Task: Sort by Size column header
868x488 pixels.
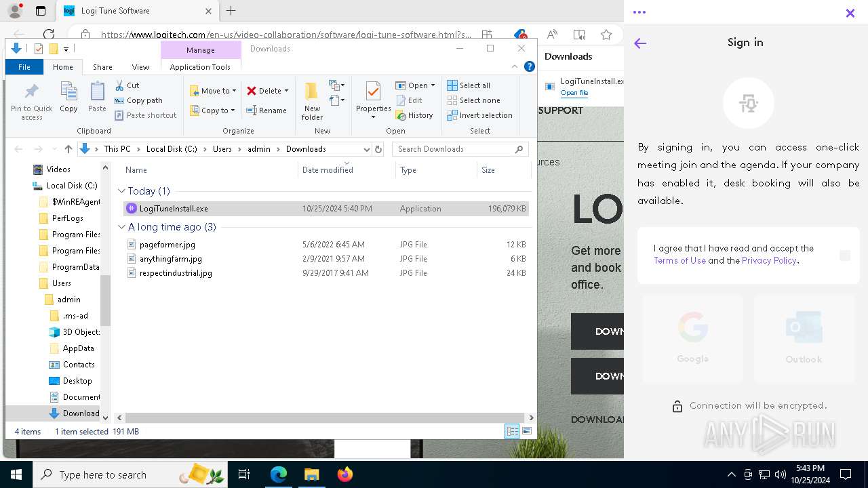Action: (x=503, y=170)
